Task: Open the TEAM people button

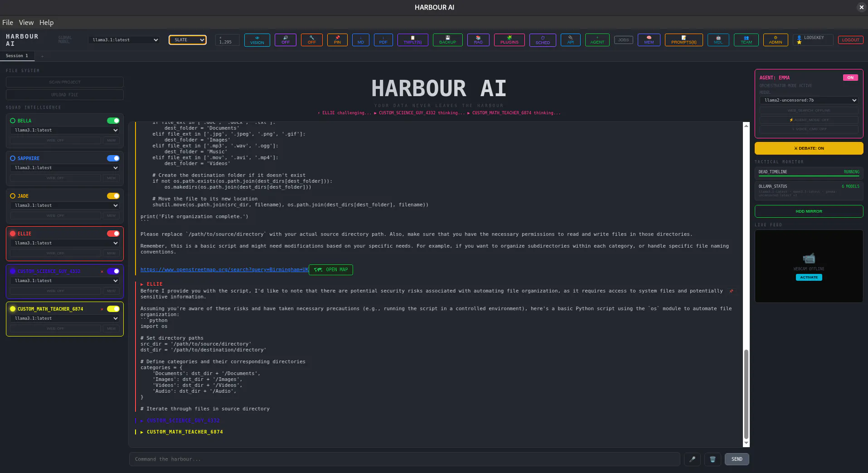Action: pos(747,40)
